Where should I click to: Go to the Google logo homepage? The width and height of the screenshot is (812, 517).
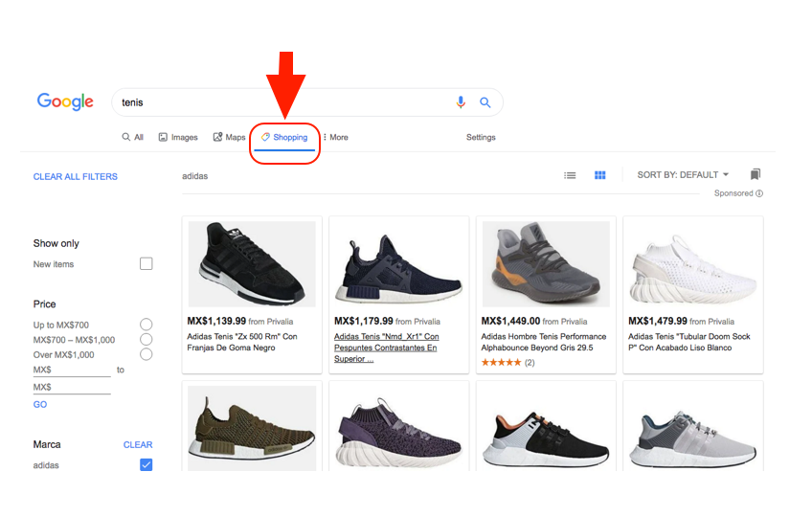coord(65,101)
